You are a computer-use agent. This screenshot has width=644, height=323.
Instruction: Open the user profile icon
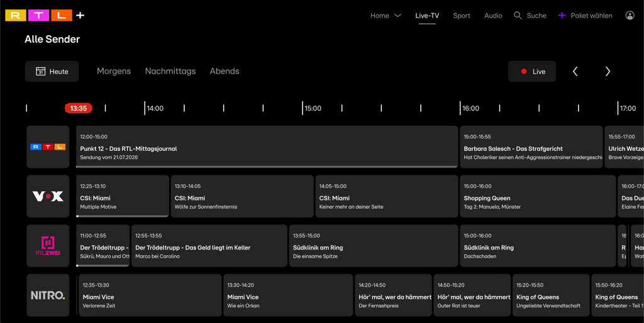[x=630, y=15]
